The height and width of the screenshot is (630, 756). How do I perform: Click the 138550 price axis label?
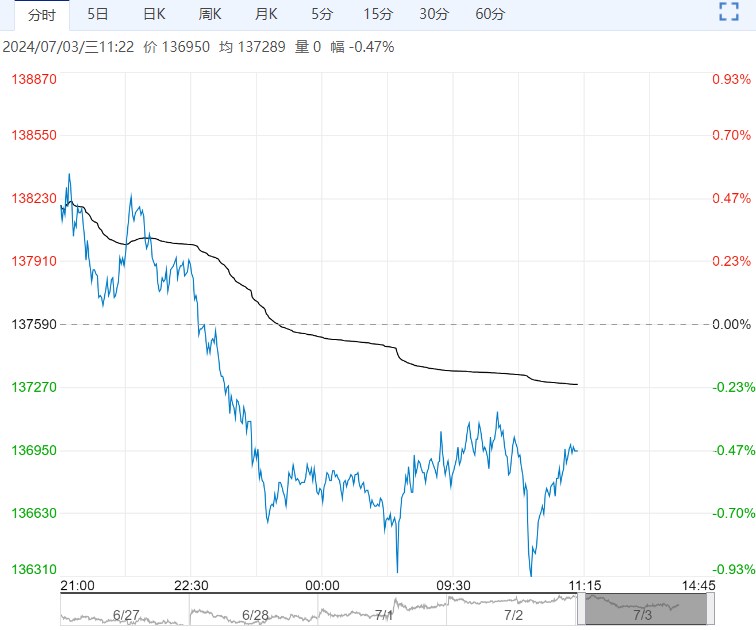34,135
